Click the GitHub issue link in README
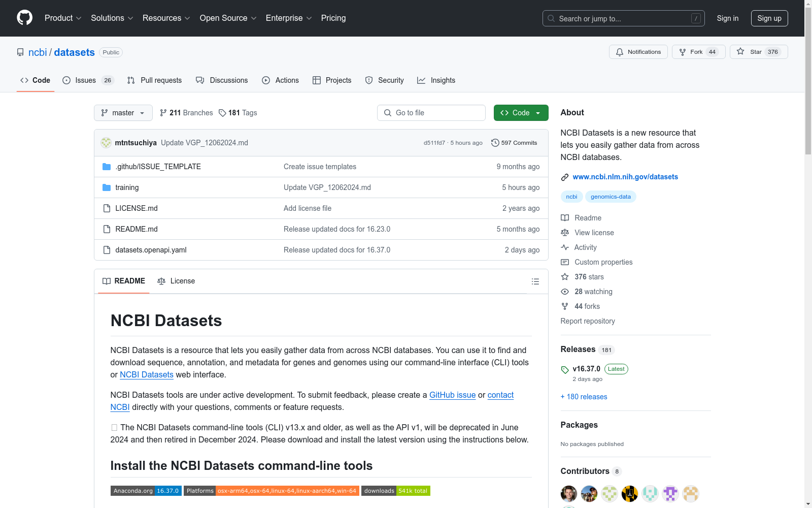The width and height of the screenshot is (812, 508). 453,395
